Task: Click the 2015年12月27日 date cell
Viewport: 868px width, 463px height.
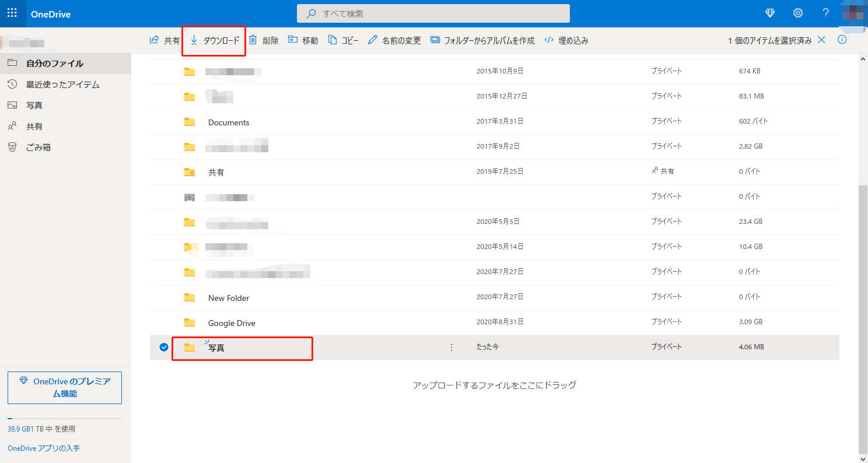Action: click(502, 96)
